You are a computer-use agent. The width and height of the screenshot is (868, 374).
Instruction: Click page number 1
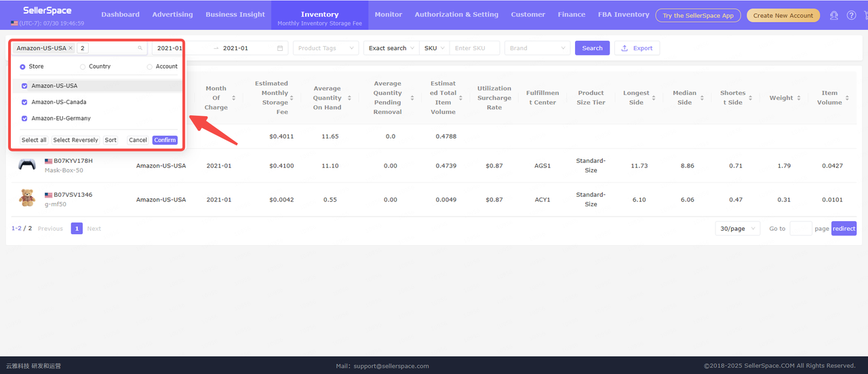pyautogui.click(x=77, y=229)
